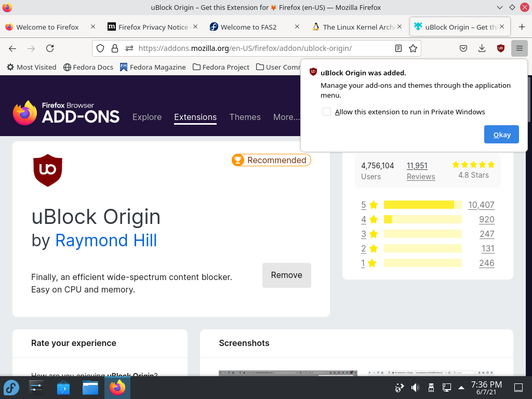Open the removable devices tray icon

[x=431, y=388]
